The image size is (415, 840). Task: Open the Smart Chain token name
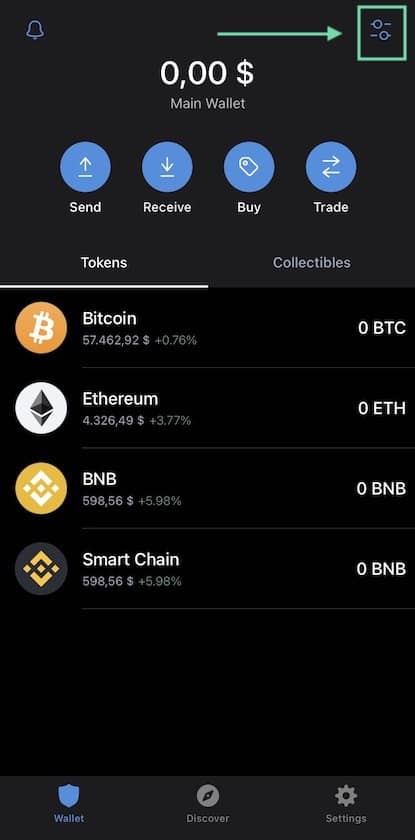(131, 560)
